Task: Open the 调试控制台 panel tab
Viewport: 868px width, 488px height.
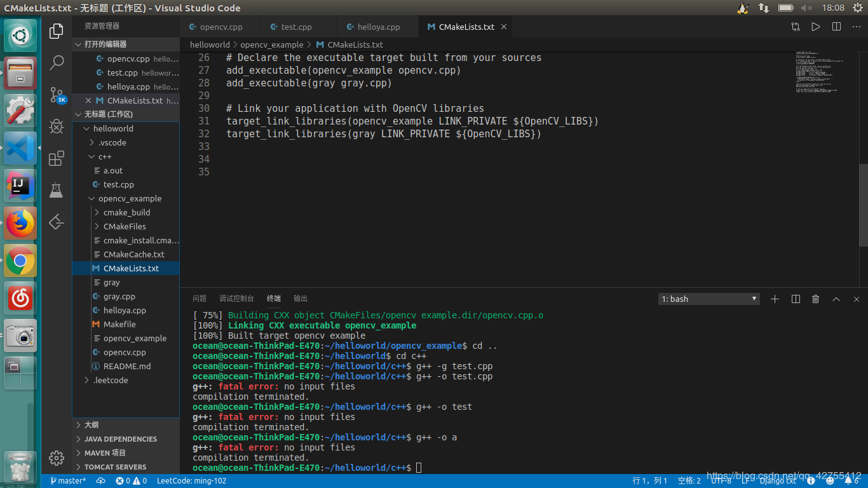Action: (x=236, y=299)
